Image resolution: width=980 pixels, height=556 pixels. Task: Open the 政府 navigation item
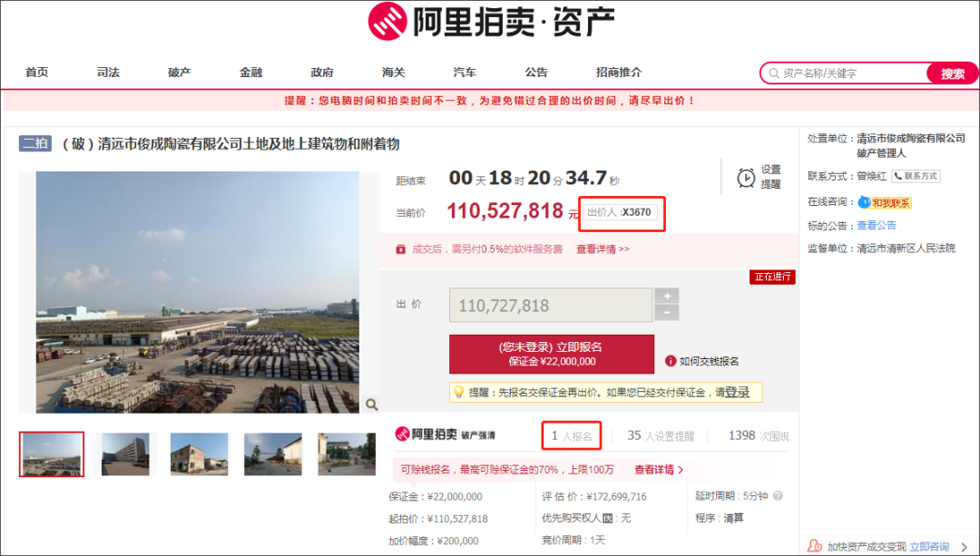point(322,73)
